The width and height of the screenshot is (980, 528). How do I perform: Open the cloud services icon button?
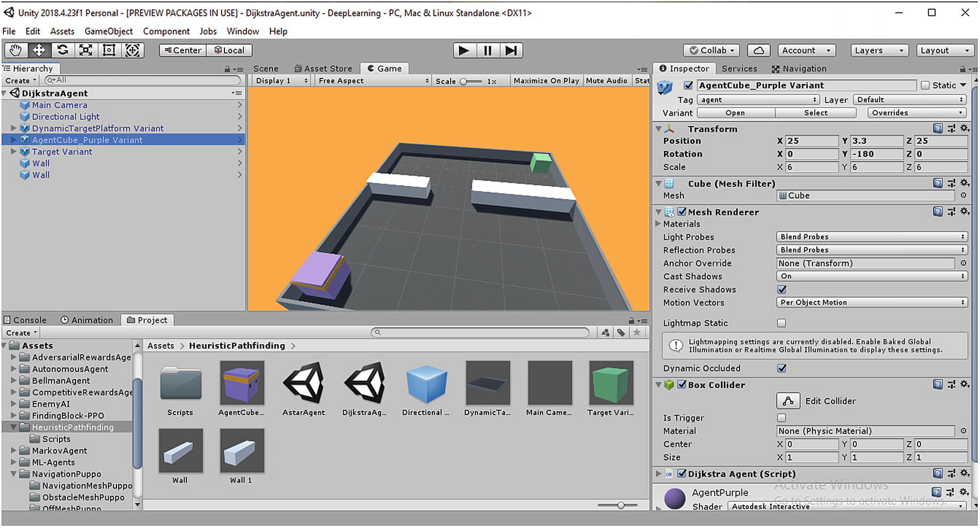[x=758, y=51]
